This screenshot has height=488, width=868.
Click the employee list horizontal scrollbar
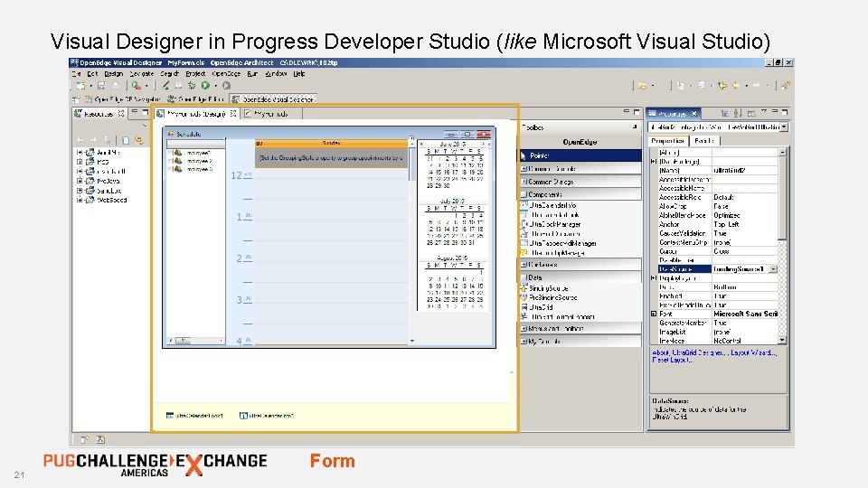[196, 341]
